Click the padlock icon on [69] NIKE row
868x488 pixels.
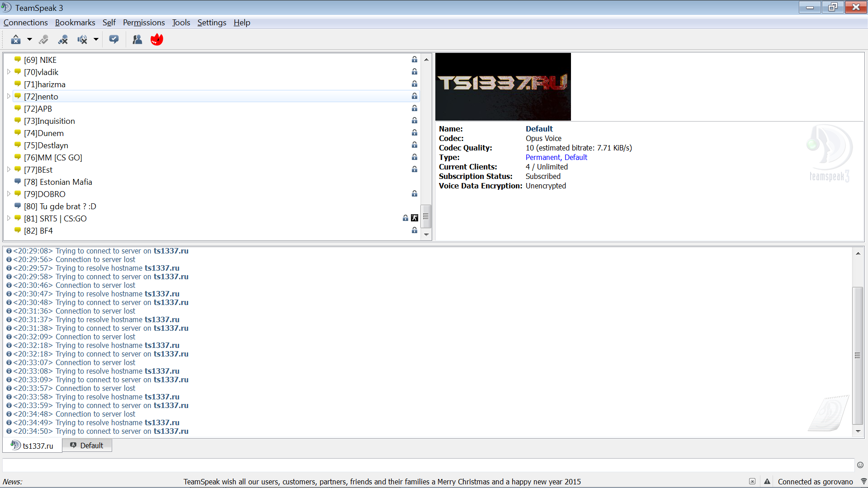tap(415, 60)
